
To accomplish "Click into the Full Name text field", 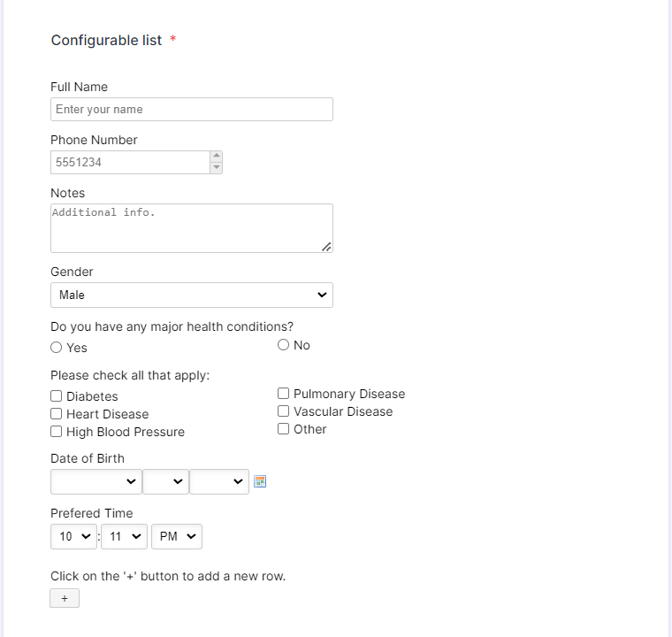I will [x=191, y=110].
